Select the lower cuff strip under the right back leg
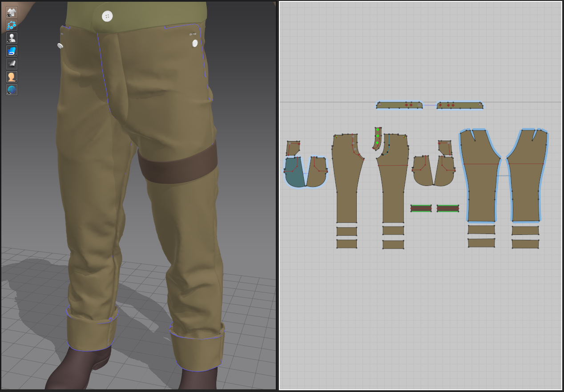Screen dimensions: 564x392 click(x=525, y=244)
